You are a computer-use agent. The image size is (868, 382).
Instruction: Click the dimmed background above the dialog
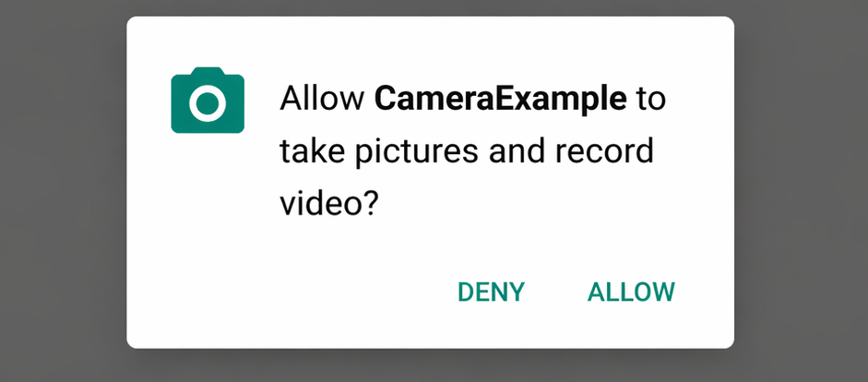point(431,7)
